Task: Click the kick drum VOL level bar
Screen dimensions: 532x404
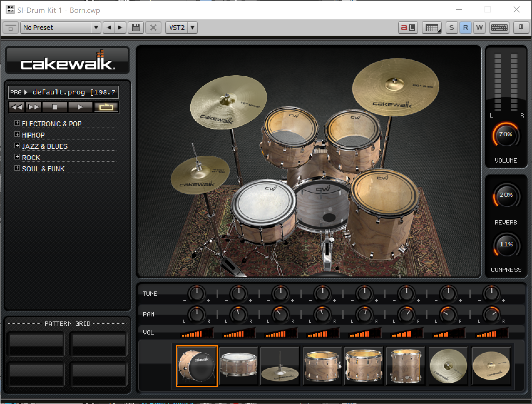Action: (x=197, y=333)
